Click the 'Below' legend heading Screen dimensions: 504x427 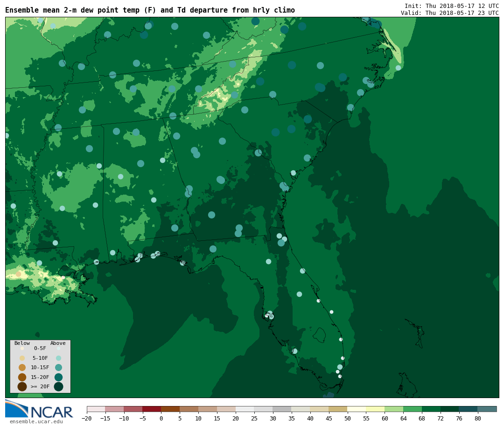click(x=22, y=343)
